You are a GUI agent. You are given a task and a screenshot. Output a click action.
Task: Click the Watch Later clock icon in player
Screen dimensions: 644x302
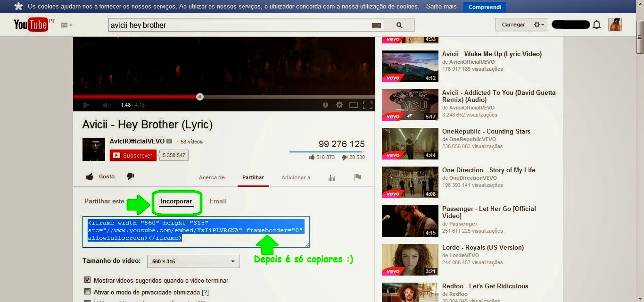[325, 105]
